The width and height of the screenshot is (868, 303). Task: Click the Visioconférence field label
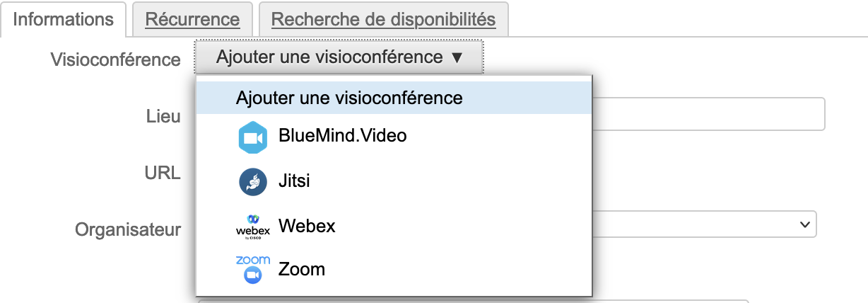[x=116, y=59]
